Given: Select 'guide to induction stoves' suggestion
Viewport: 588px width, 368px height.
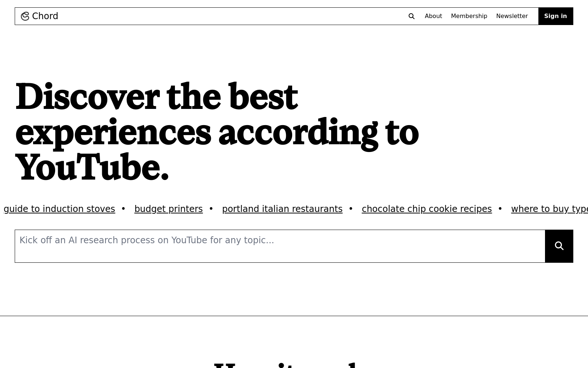Looking at the screenshot, I should pos(59,209).
